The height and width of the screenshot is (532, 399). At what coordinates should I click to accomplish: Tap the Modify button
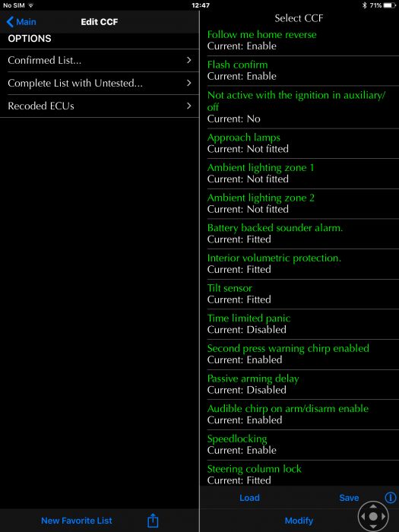299,521
